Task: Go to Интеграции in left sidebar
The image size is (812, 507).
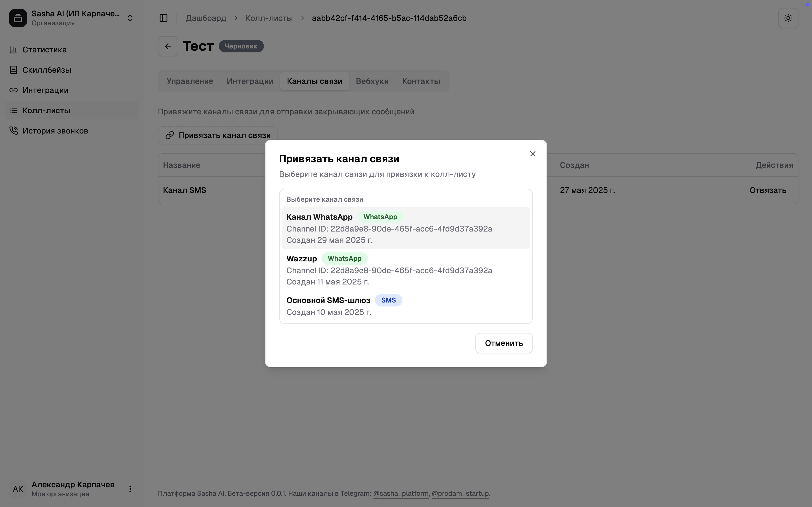Action: [45, 90]
